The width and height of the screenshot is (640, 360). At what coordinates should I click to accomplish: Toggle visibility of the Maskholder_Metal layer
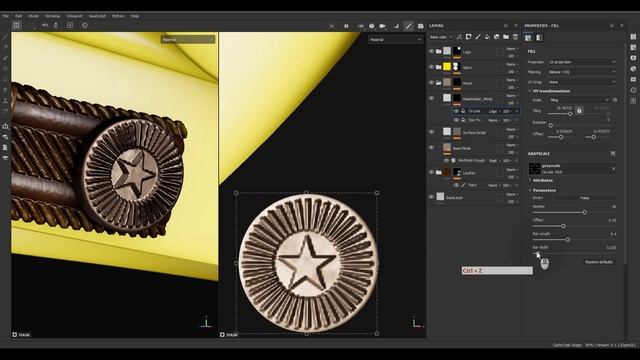tap(431, 98)
